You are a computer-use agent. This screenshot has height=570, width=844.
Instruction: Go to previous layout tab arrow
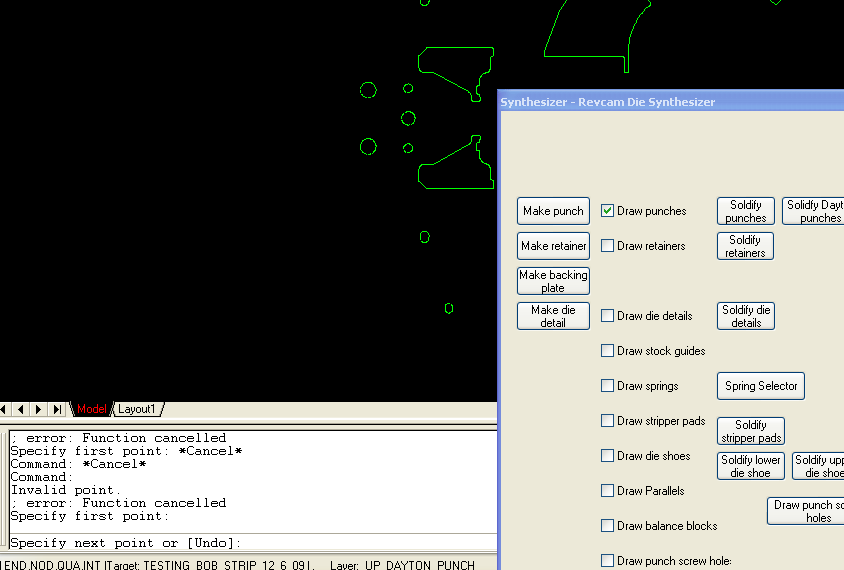point(21,409)
